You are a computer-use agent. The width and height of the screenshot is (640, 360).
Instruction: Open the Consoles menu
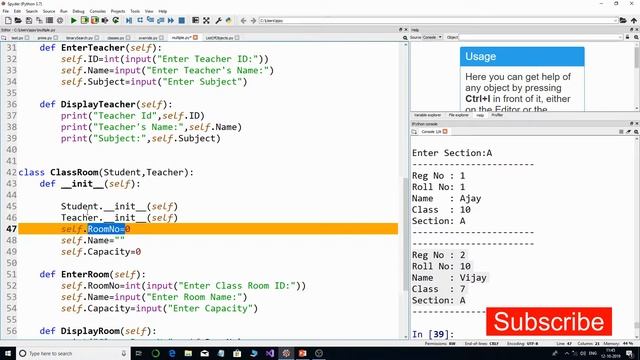(x=98, y=11)
